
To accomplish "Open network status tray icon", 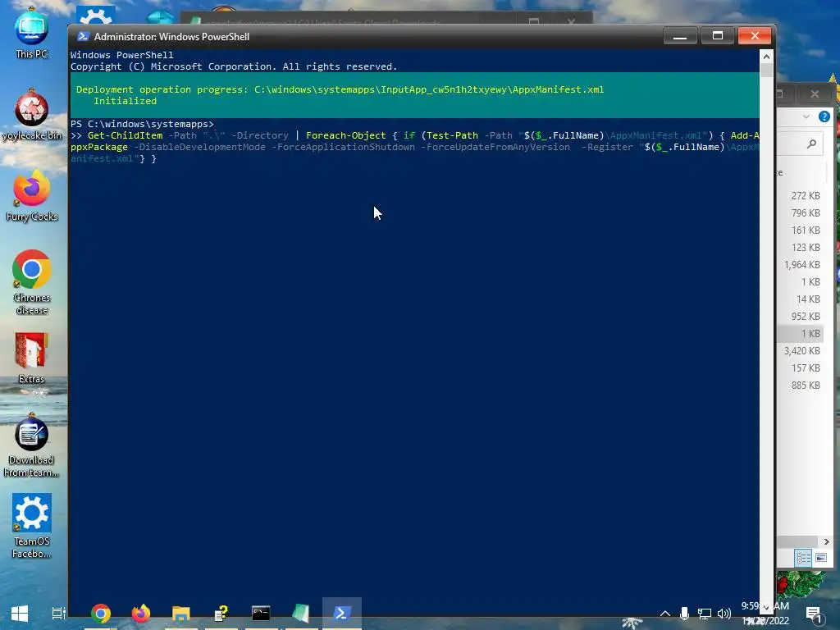I will (704, 614).
